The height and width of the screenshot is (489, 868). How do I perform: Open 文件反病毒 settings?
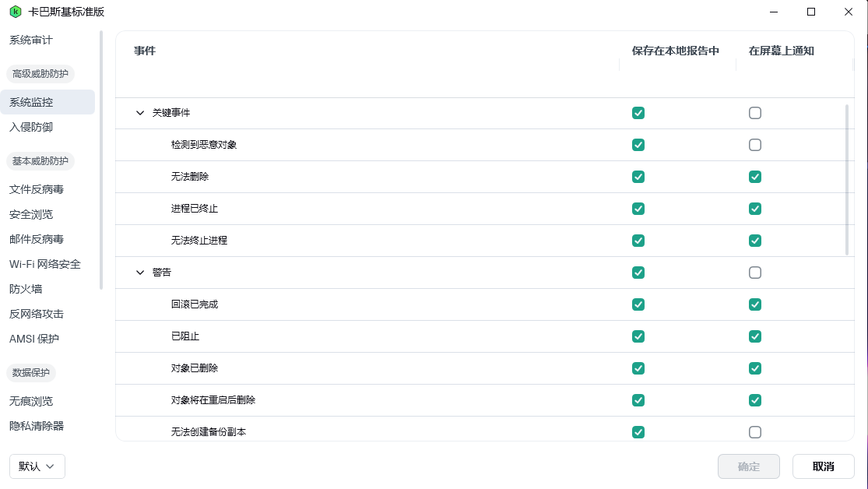point(37,189)
